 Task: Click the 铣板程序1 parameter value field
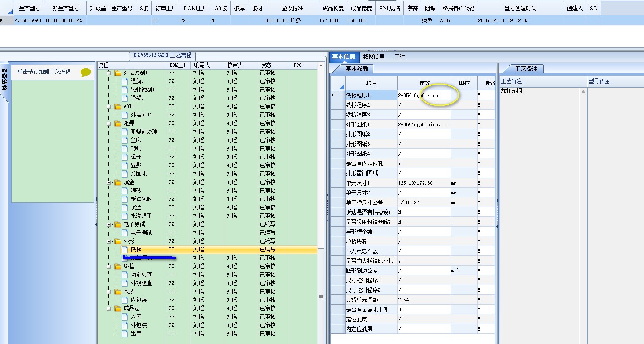(x=424, y=95)
